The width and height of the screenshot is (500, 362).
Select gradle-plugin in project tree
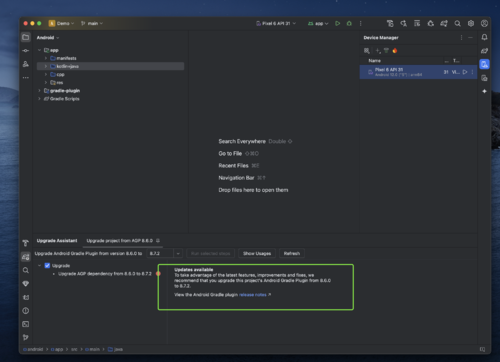65,91
